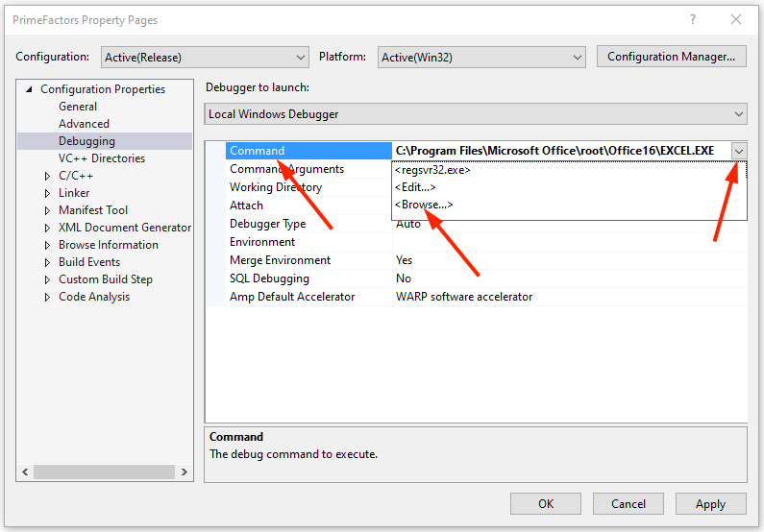Click the SQL Debugging value No
Screen dimensions: 764x532
point(404,278)
